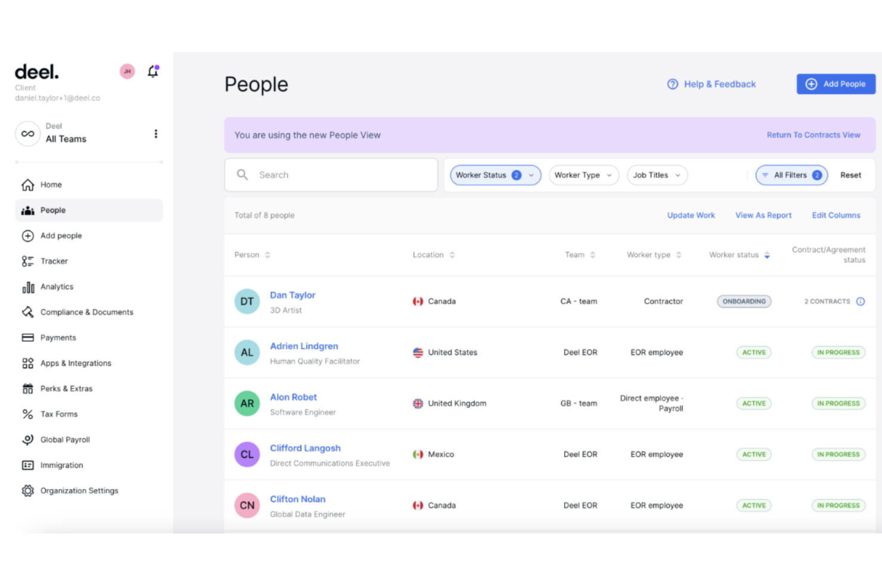
Task: Click the JH user avatar
Action: point(127,71)
